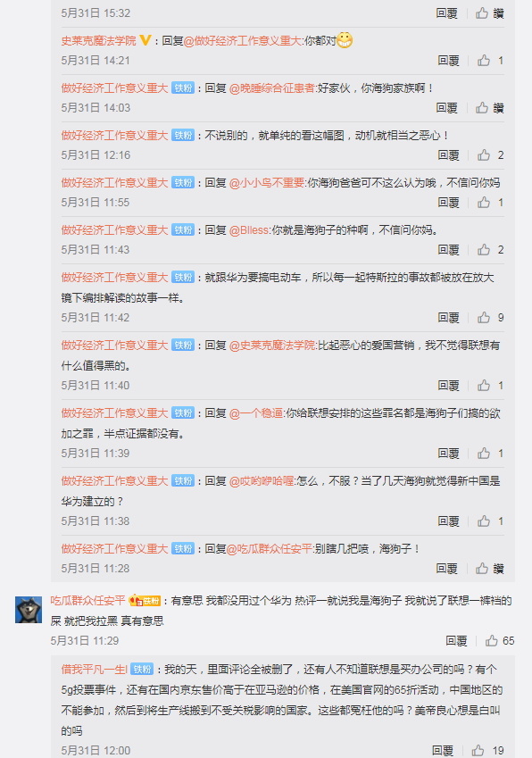Open mentioned user @晚睡综合征患者
Viewport: 532px width, 758px height.
[271, 88]
